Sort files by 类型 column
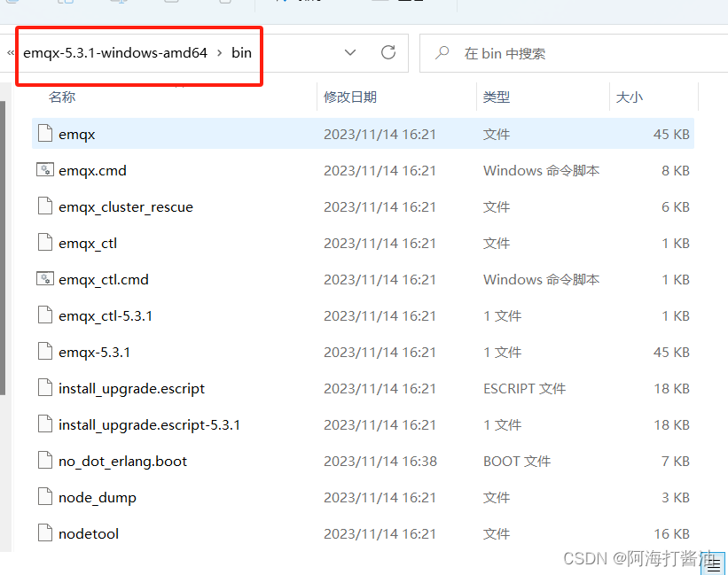Viewport: 728px width, 575px height. click(497, 97)
